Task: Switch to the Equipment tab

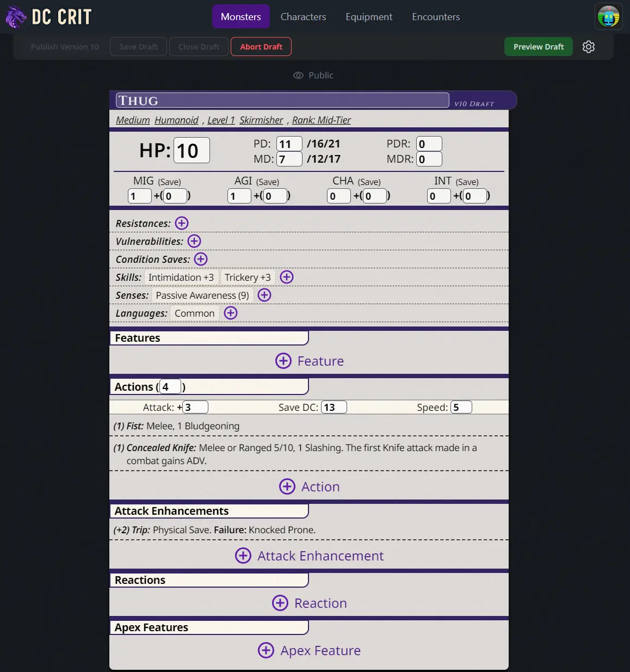Action: click(x=369, y=16)
